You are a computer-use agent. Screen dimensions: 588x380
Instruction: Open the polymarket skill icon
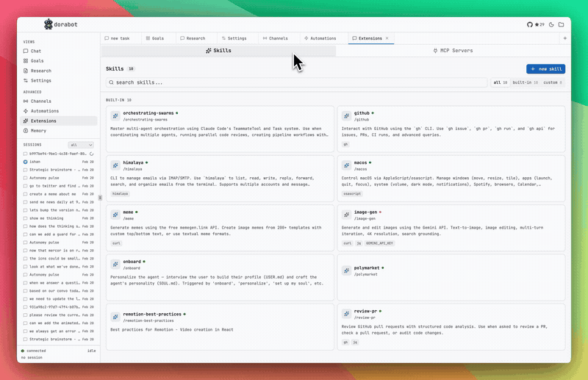[x=346, y=270]
